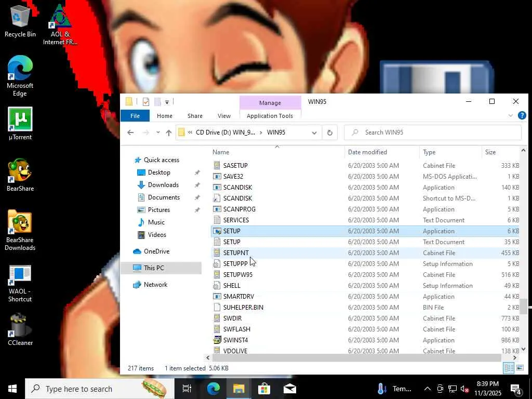
Task: Switch to the Share ribbon tab
Action: pyautogui.click(x=195, y=116)
